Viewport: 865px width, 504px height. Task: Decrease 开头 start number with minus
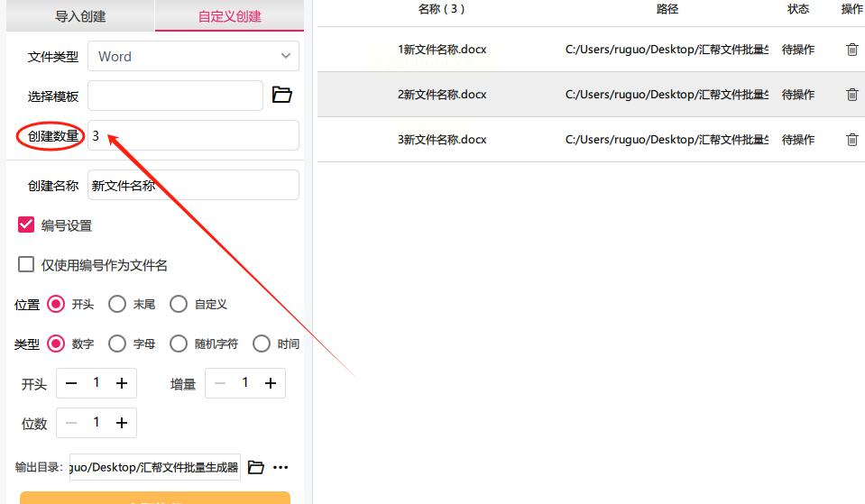(71, 383)
